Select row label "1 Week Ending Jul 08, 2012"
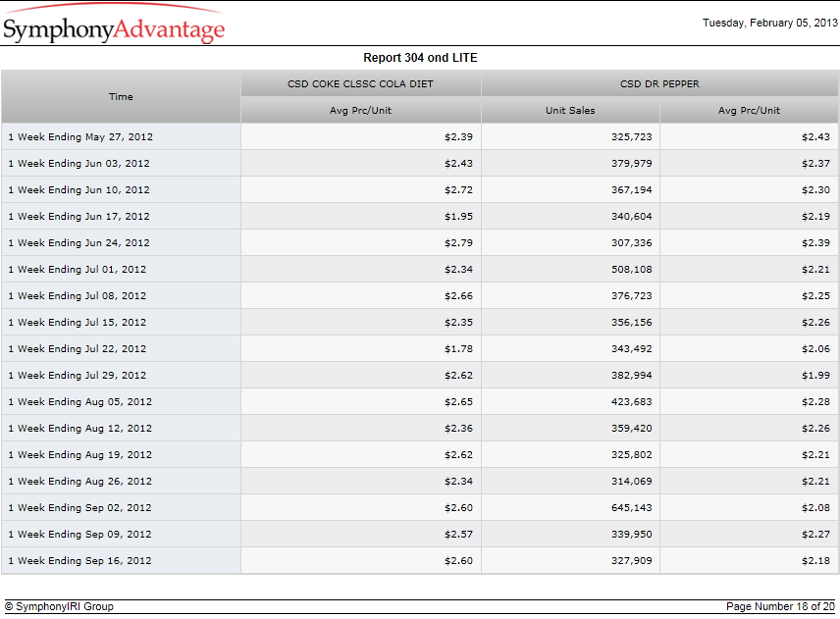This screenshot has width=840, height=619. (78, 296)
